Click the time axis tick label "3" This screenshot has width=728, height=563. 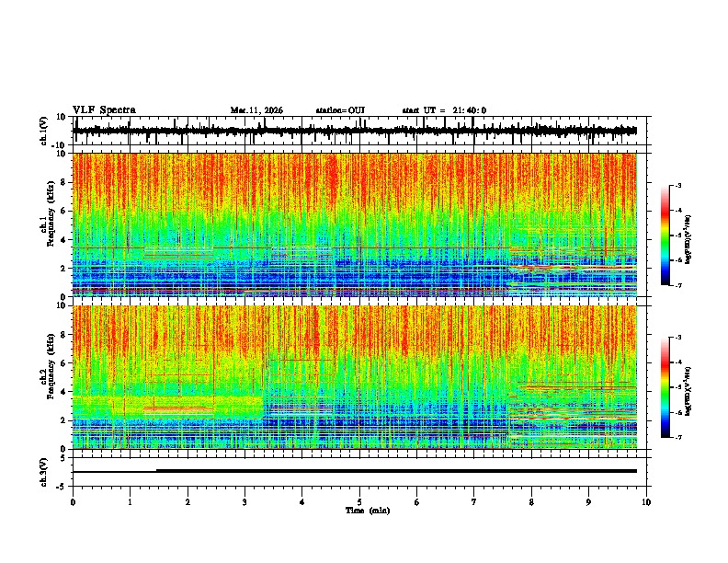coord(245,502)
